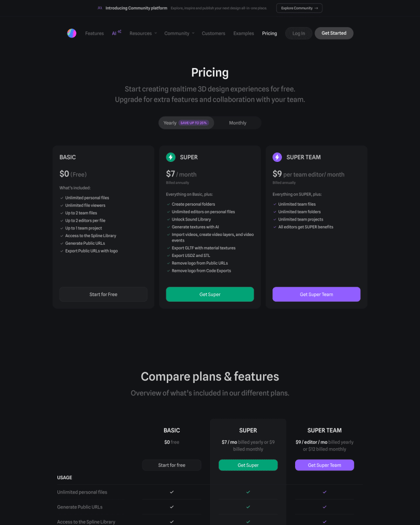Open the Examples page from the navbar

point(243,33)
